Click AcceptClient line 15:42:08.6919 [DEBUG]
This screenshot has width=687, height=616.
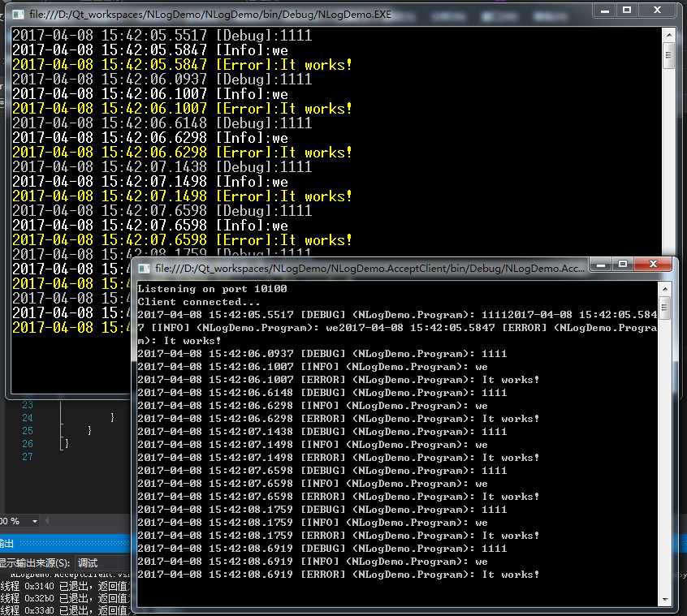(x=322, y=549)
